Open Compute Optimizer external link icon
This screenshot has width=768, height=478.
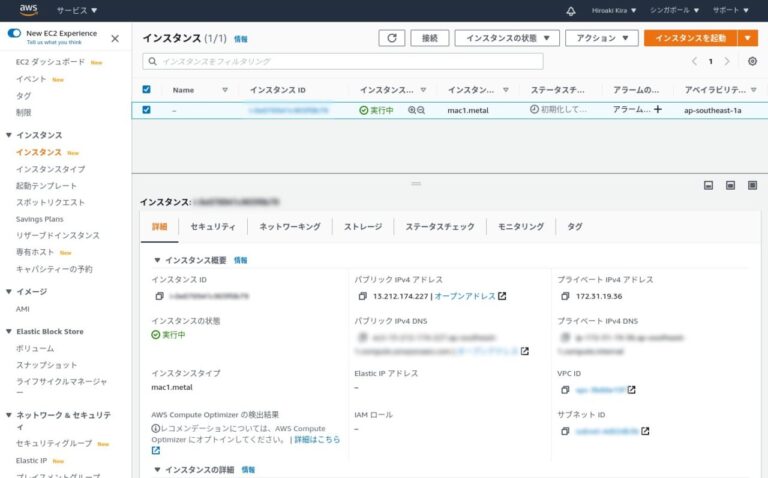pos(156,451)
